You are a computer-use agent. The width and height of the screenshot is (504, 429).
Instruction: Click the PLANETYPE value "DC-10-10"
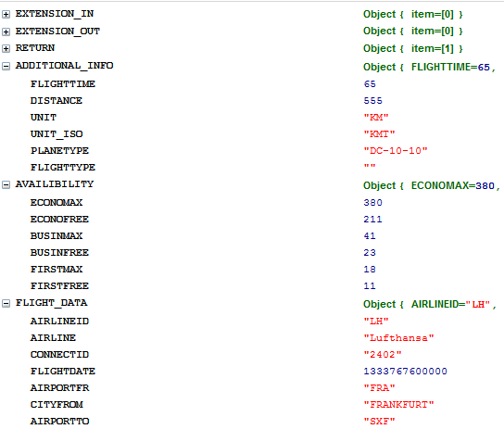[396, 151]
